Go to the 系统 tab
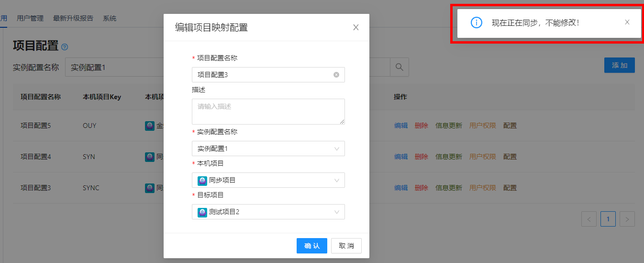The image size is (644, 263). (x=110, y=18)
